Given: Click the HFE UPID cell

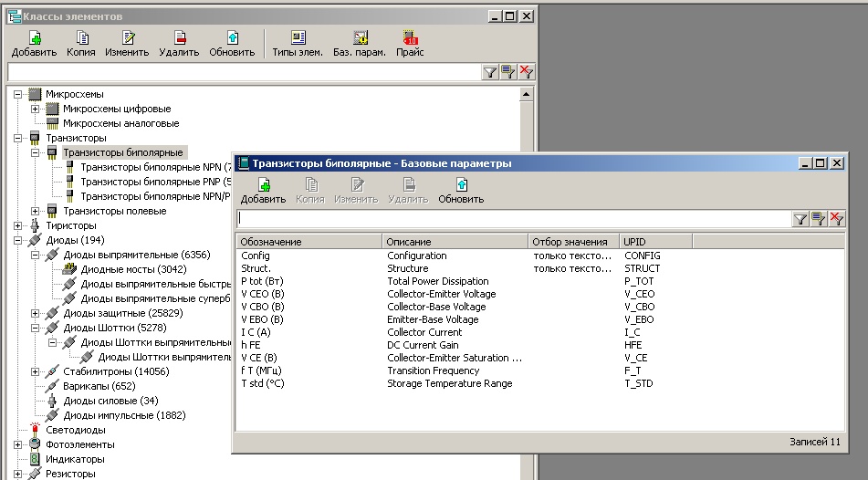Looking at the screenshot, I should tap(633, 345).
